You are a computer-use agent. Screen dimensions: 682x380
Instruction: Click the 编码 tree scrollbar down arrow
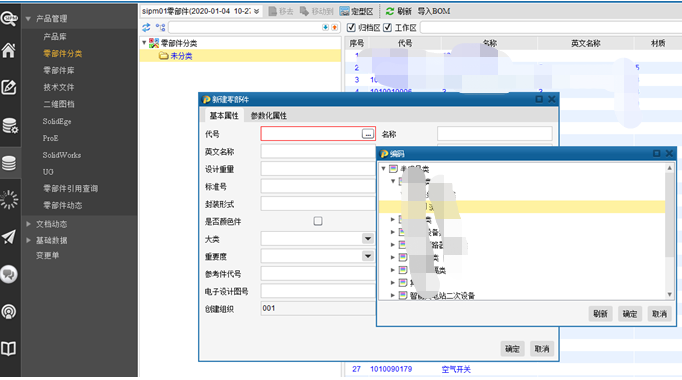pyautogui.click(x=669, y=295)
